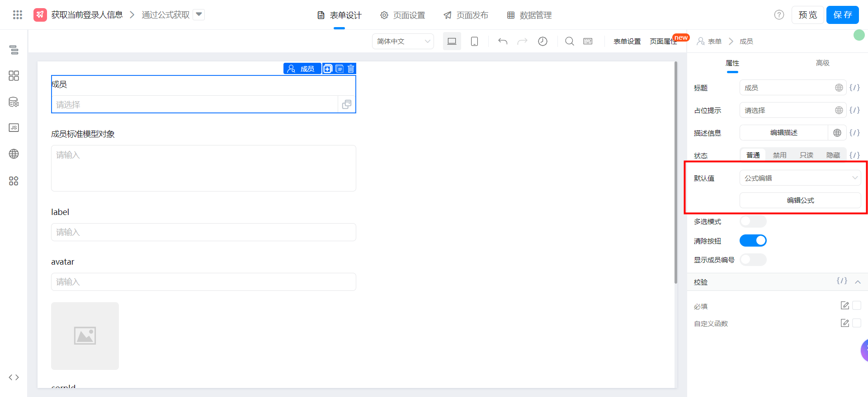Viewport: 868px width, 397px height.
Task: Turn off the 清除按钮 switch
Action: point(753,241)
